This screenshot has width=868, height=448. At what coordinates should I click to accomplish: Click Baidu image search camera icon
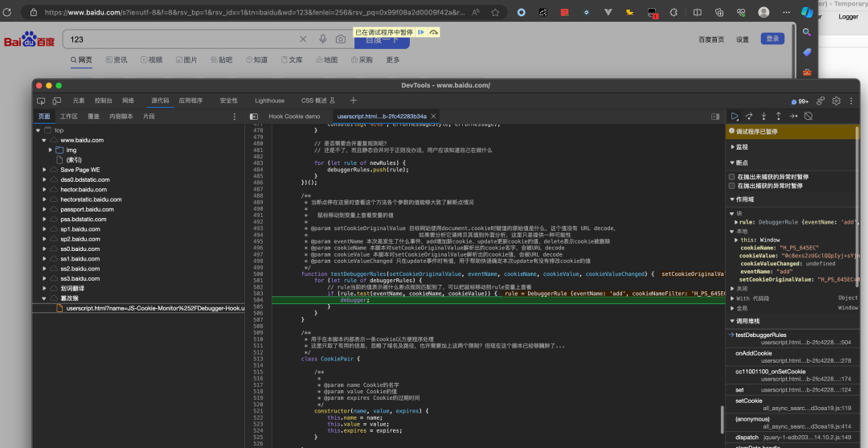341,39
